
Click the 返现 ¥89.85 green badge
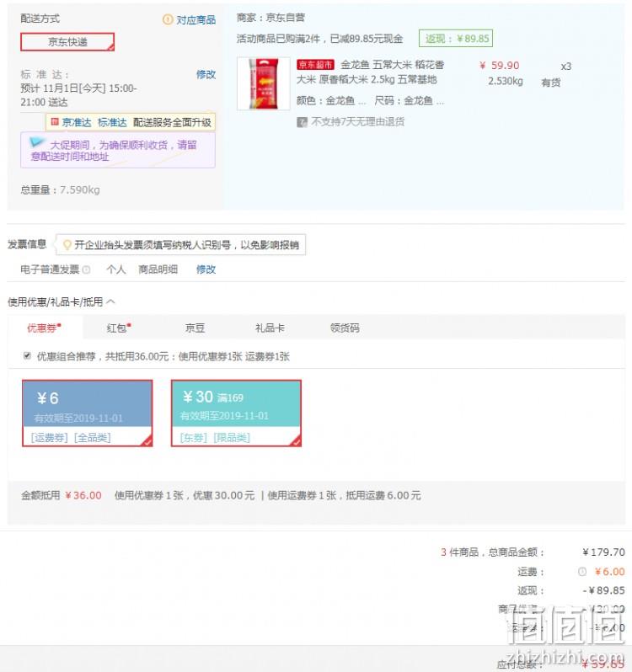click(x=456, y=38)
